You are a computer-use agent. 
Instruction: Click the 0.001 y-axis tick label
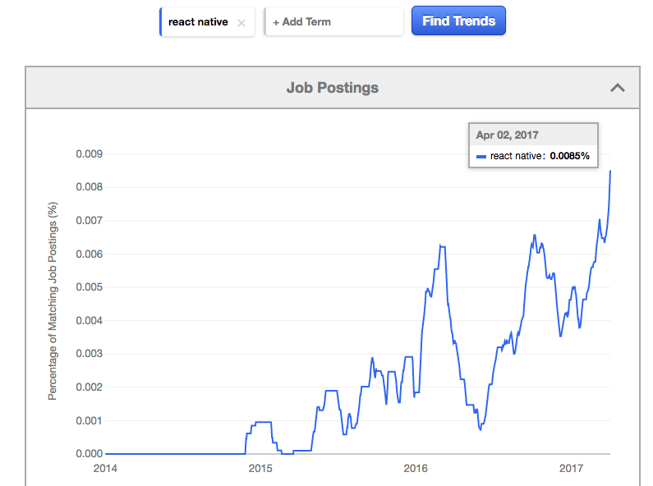click(90, 421)
